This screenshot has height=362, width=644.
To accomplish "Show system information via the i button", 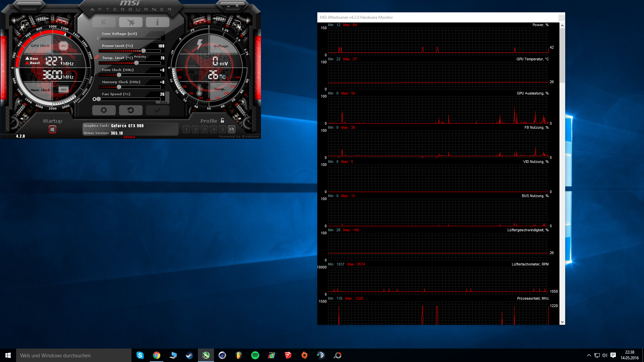I will (x=158, y=22).
